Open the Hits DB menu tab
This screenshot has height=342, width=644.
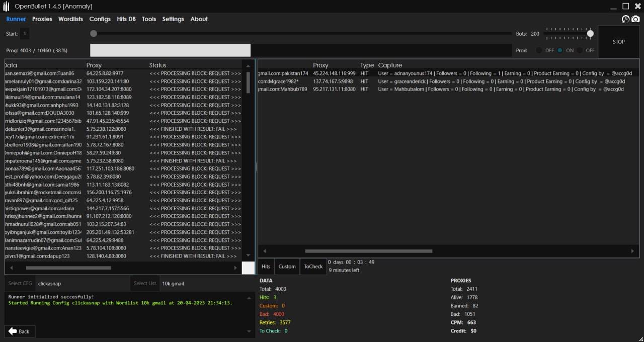point(126,19)
